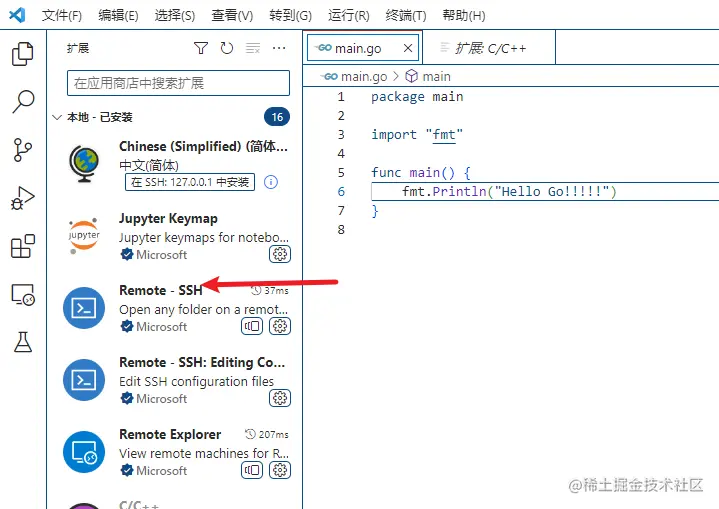
Task: Click line number 1 in gutter
Action: point(341,97)
